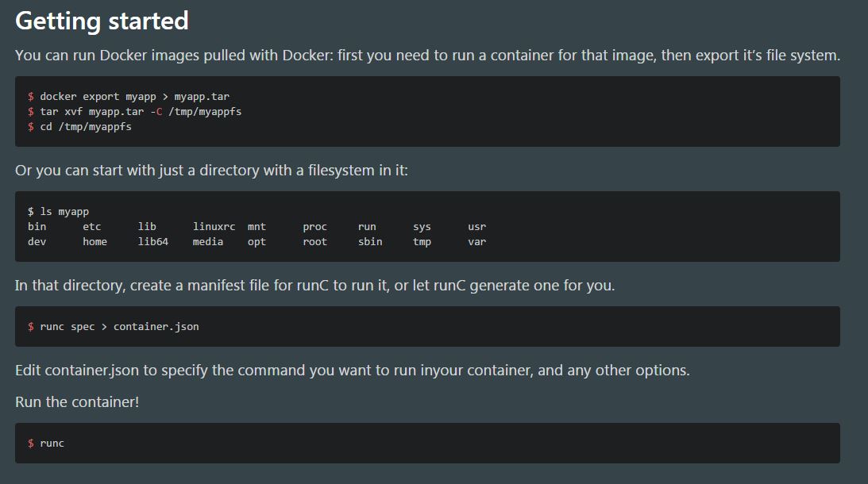Screen dimensions: 868x484
Task: Click the 'Getting started' heading
Action: click(x=102, y=21)
